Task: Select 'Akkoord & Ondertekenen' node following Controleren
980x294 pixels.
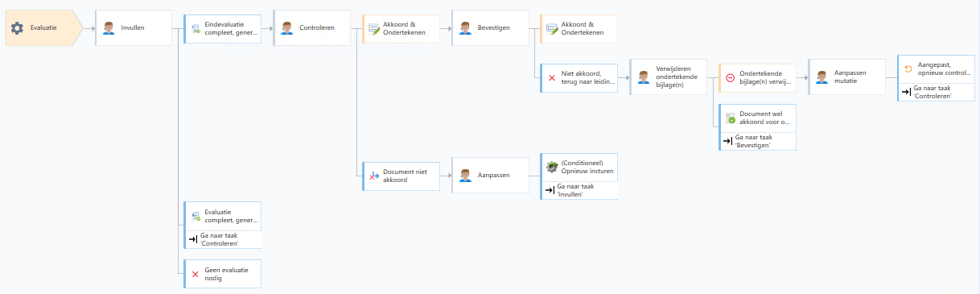Action: [x=401, y=29]
